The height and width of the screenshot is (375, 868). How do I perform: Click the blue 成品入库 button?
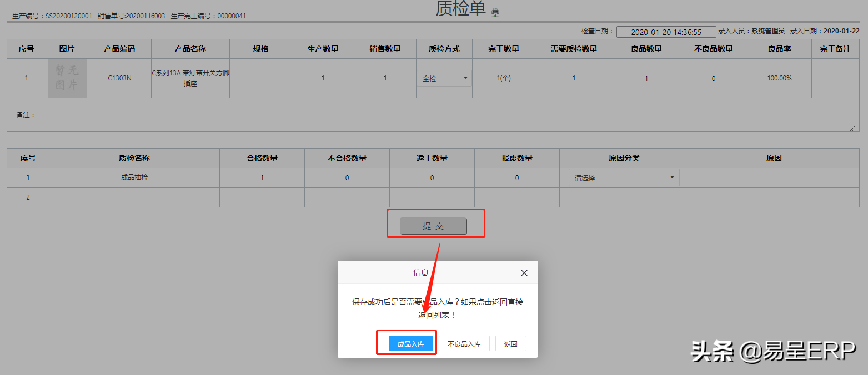point(411,344)
